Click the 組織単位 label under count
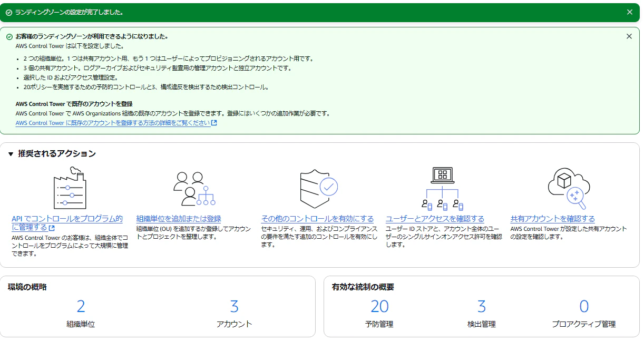The image size is (644, 341). click(81, 324)
